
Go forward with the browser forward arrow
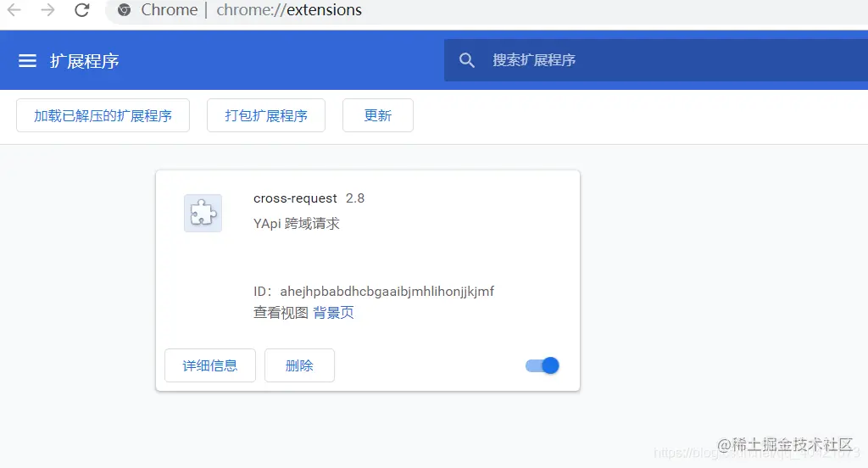(48, 10)
